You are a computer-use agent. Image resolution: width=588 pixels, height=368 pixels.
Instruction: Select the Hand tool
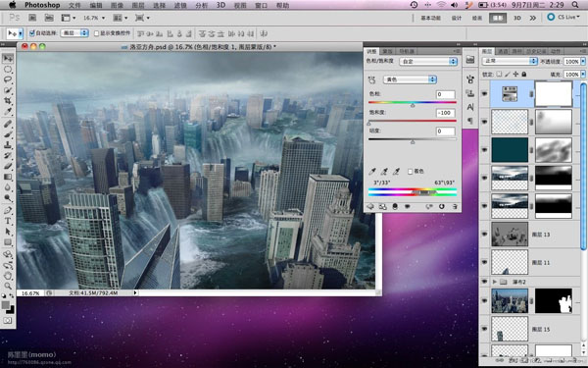(8, 276)
